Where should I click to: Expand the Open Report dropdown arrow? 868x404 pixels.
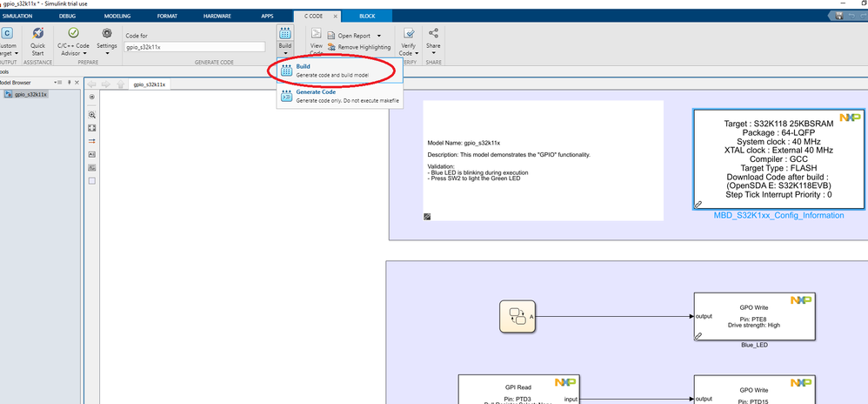point(378,36)
